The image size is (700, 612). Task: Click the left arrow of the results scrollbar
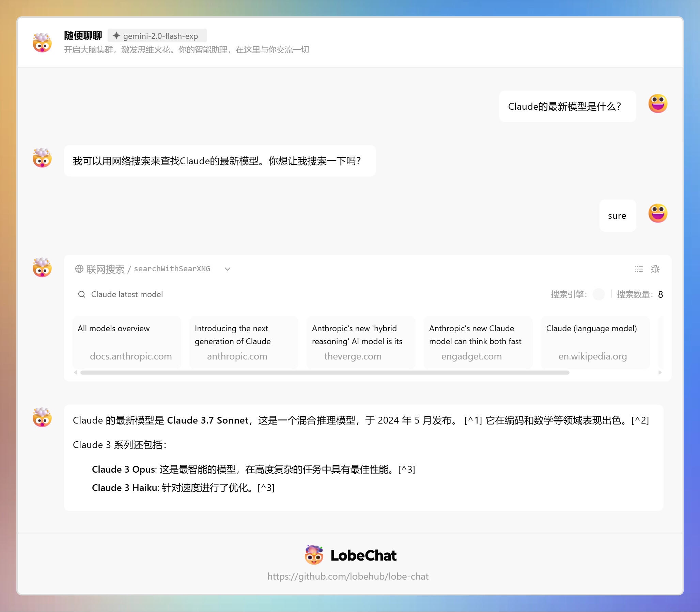(76, 372)
